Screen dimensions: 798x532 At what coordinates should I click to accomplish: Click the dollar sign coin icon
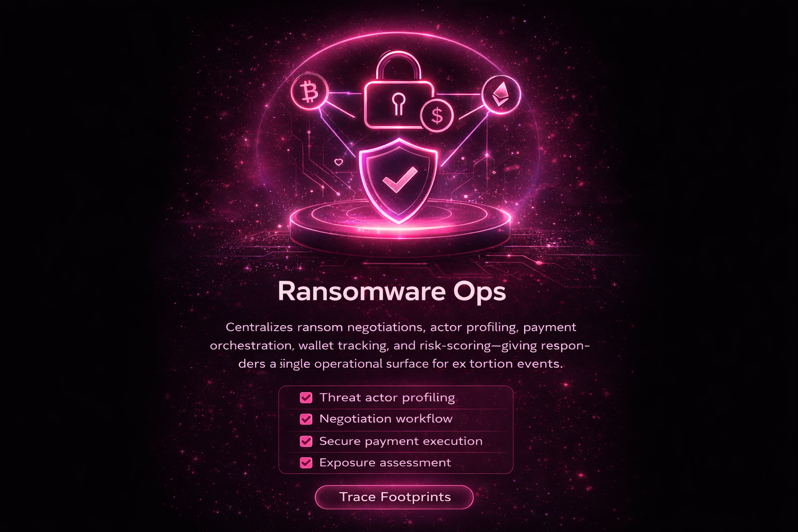(x=437, y=115)
